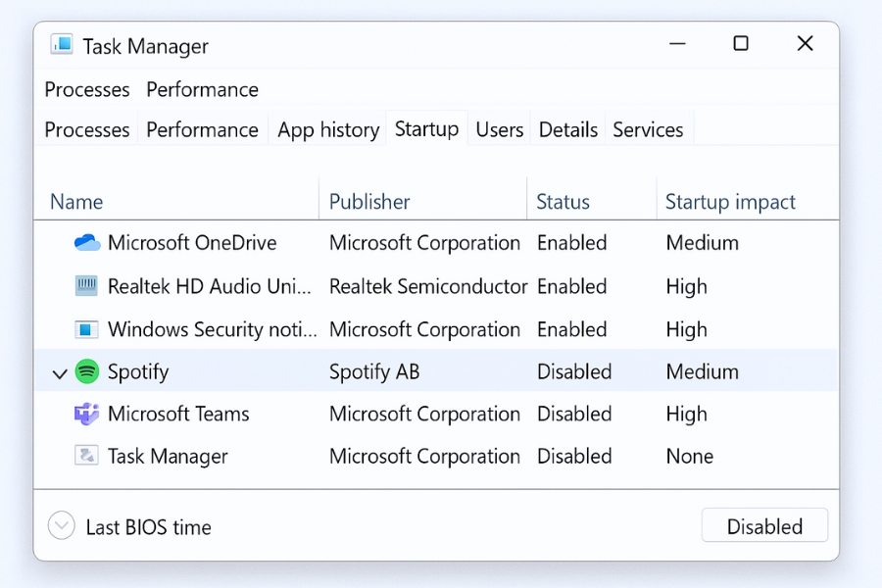Collapse the Spotify row chevron
The width and height of the screenshot is (882, 588).
point(60,373)
